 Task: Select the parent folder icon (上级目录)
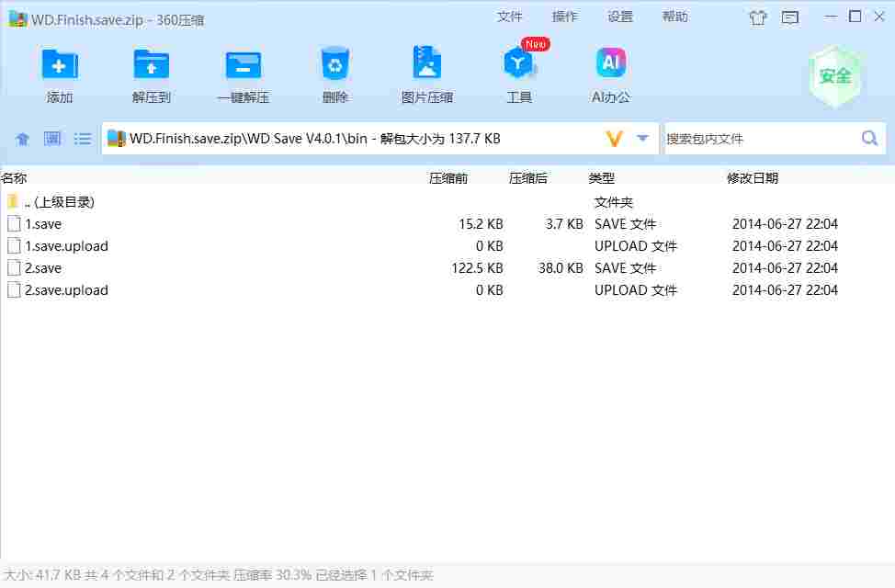(x=13, y=201)
